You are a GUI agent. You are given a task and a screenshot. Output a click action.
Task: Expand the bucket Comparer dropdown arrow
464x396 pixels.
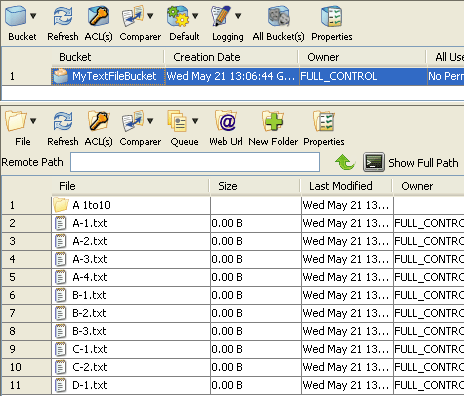150,16
